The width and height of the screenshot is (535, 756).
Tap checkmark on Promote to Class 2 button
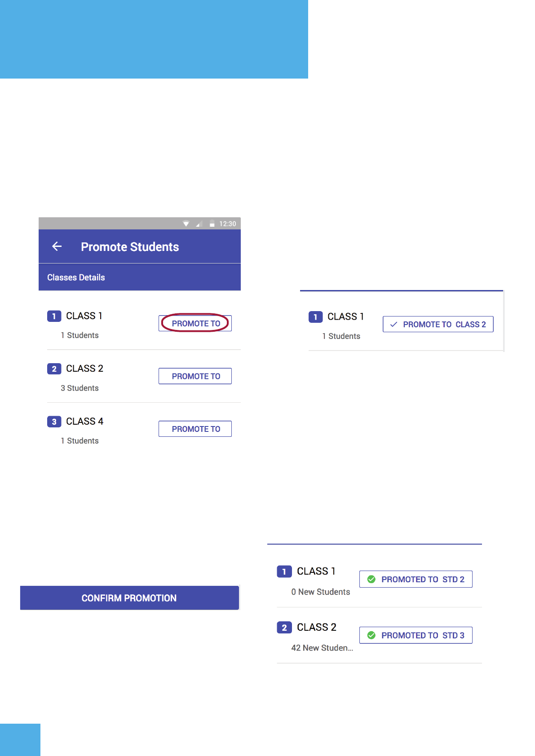point(394,324)
